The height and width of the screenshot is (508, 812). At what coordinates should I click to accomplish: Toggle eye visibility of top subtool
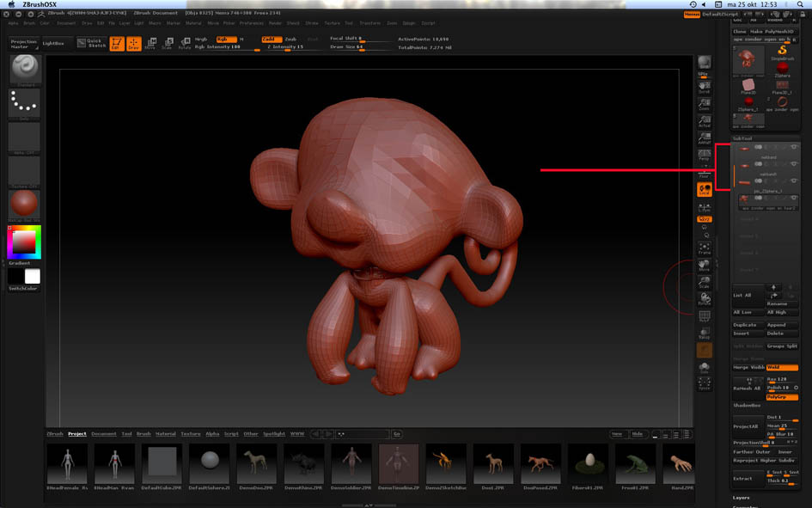tap(793, 147)
